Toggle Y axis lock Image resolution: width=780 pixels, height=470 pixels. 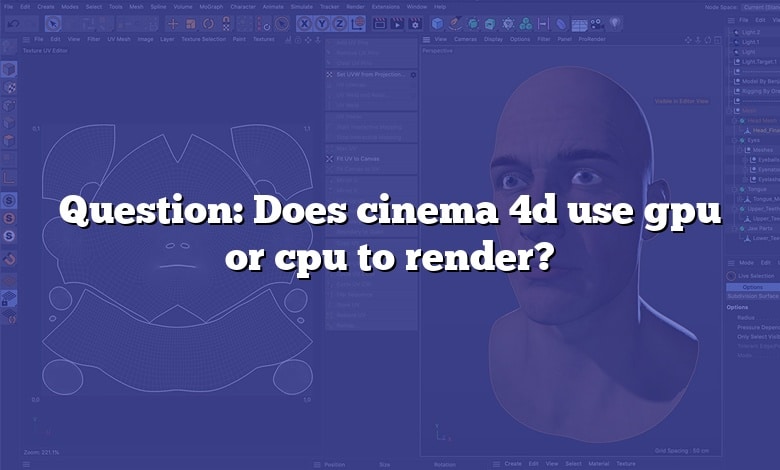tap(322, 23)
